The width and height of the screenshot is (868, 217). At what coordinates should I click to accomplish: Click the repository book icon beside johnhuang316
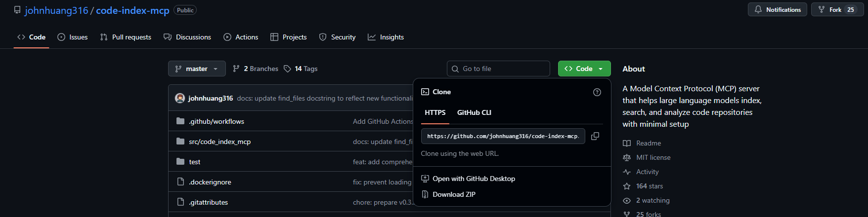coord(17,10)
